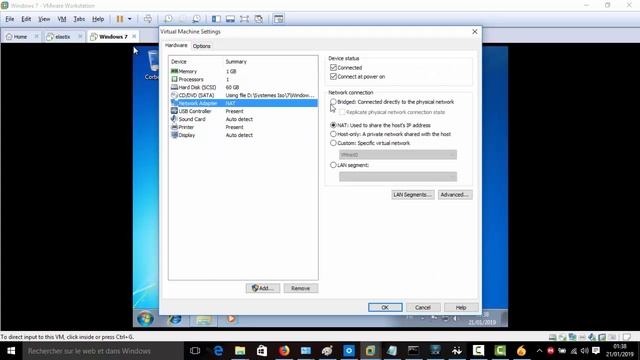Open the LAN segment dropdown list
640x360 pixels.
[398, 176]
